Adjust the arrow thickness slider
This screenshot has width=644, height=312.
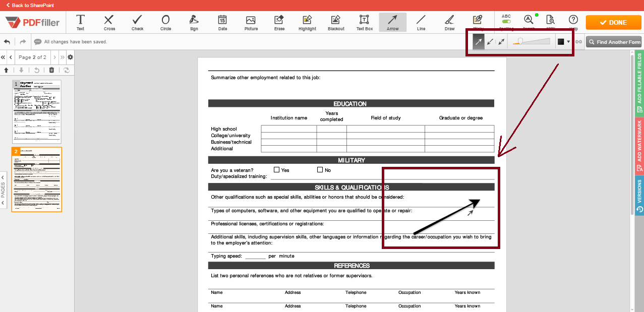pyautogui.click(x=521, y=42)
